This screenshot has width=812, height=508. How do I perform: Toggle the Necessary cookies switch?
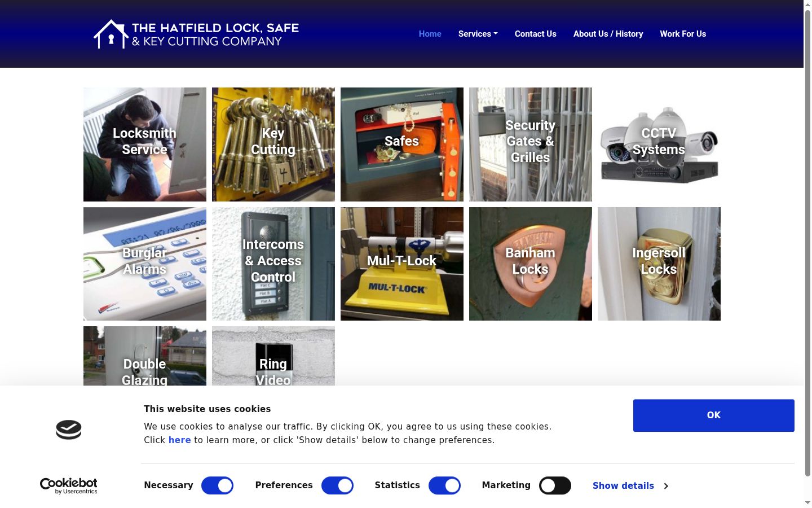click(x=217, y=485)
